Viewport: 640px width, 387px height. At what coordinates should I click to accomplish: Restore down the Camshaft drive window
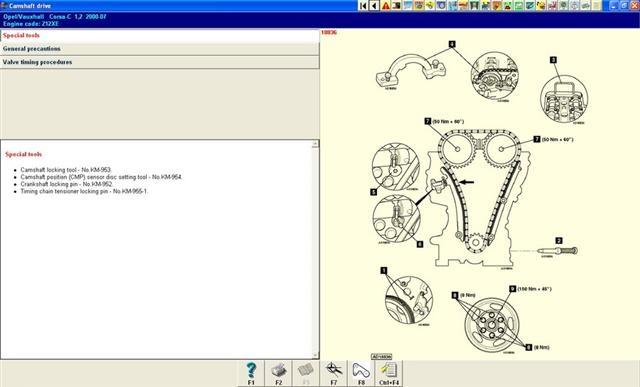(624, 6)
